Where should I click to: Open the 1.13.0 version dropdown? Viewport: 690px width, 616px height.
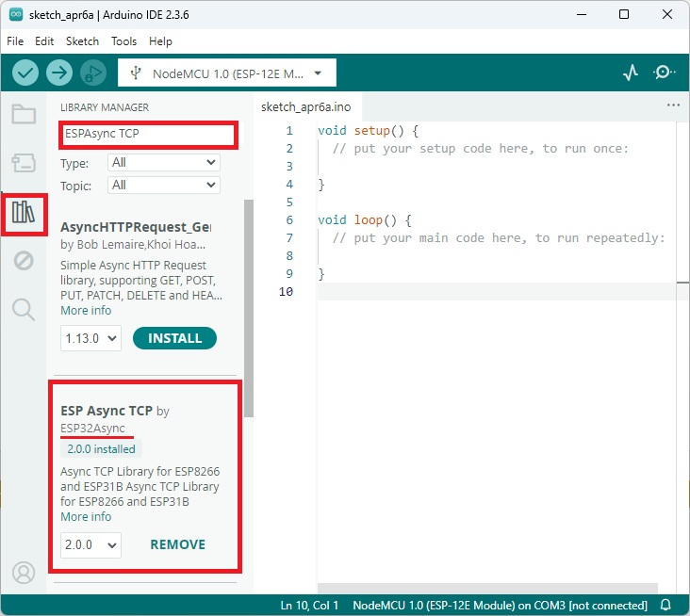coord(90,338)
